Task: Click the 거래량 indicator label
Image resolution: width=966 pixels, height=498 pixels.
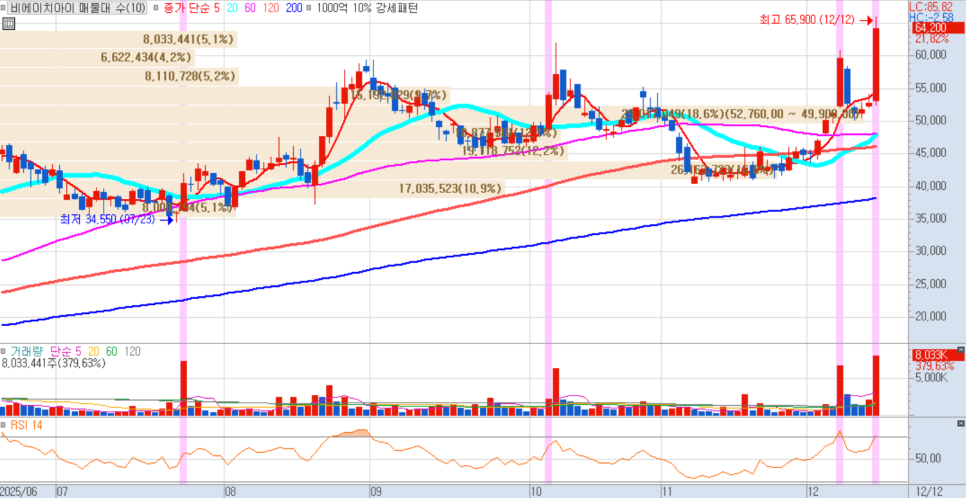Action: coord(28,351)
